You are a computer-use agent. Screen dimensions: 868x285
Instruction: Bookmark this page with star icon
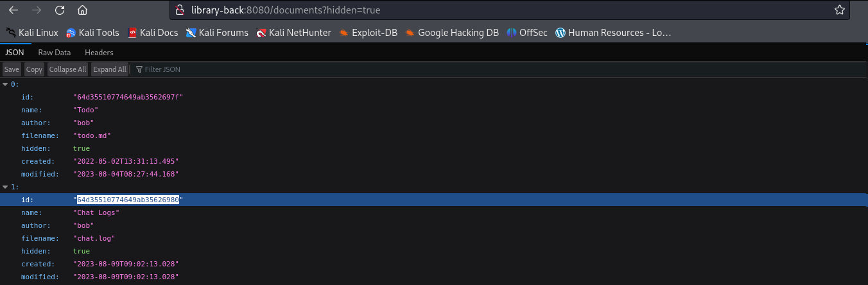tap(839, 10)
